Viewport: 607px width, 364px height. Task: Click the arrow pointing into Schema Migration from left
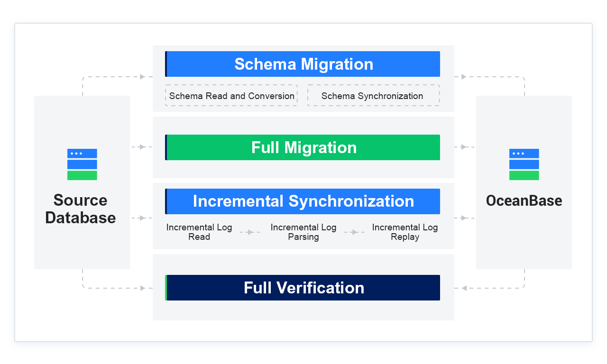pos(142,77)
